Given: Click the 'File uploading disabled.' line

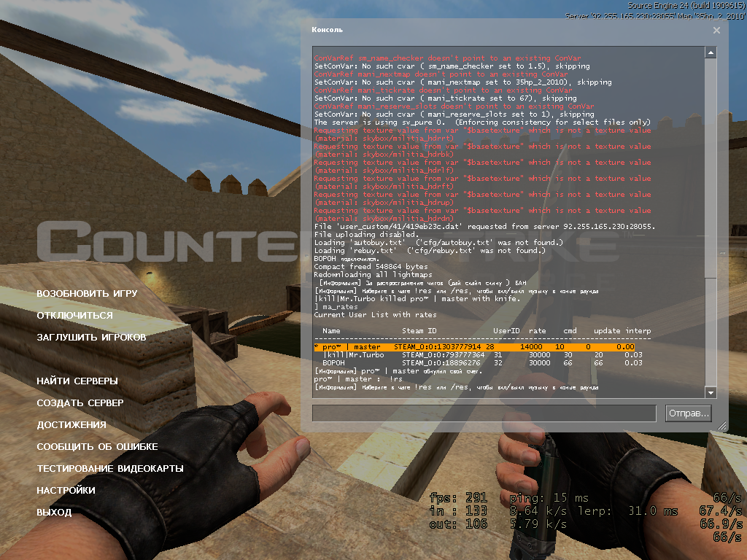Looking at the screenshot, I should point(366,234).
